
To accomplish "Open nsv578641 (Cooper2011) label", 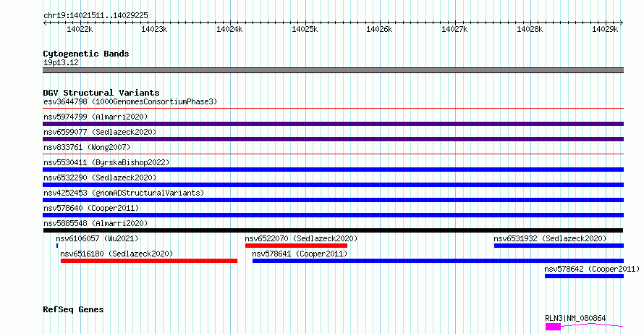I will (x=300, y=254).
